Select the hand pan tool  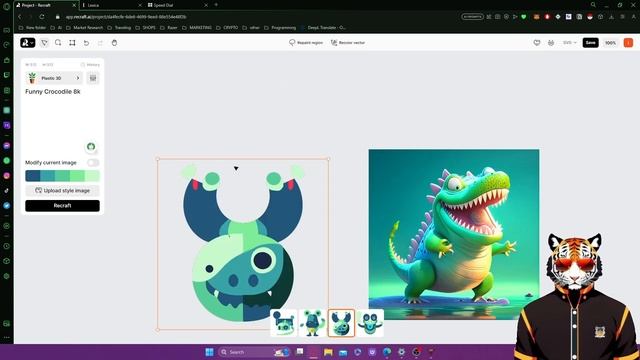pyautogui.click(x=114, y=42)
